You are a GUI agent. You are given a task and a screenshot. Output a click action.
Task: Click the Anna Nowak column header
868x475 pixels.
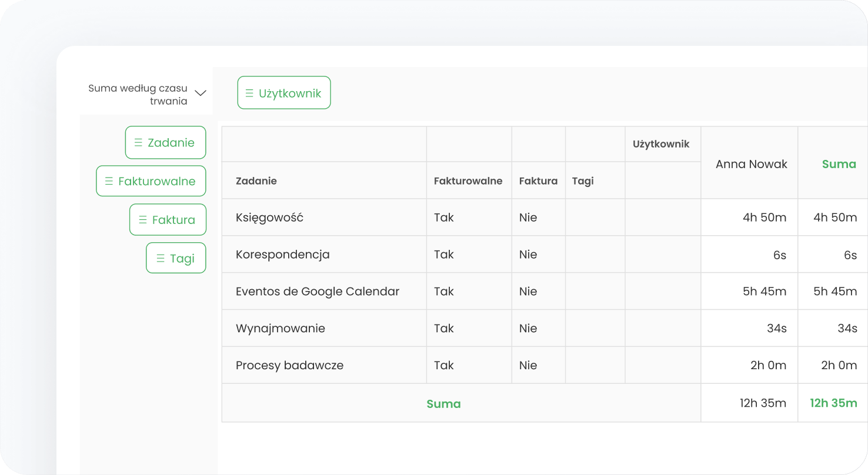pyautogui.click(x=751, y=165)
